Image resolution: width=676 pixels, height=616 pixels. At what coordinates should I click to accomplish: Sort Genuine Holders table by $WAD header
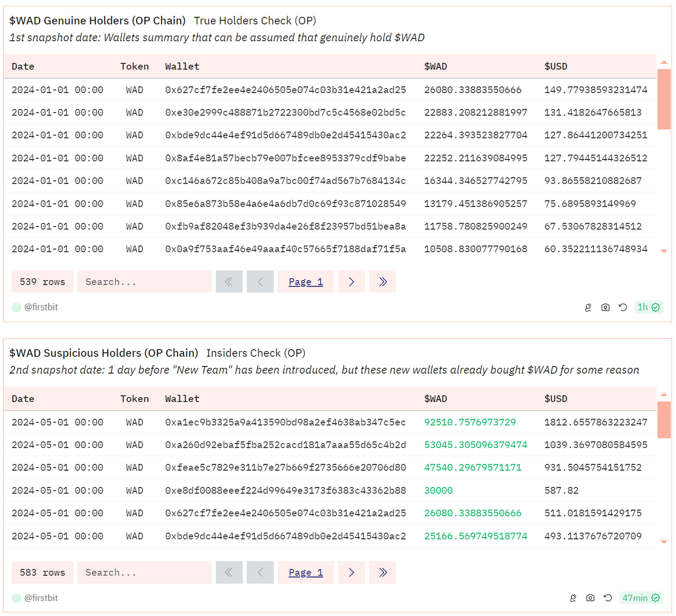coord(435,67)
